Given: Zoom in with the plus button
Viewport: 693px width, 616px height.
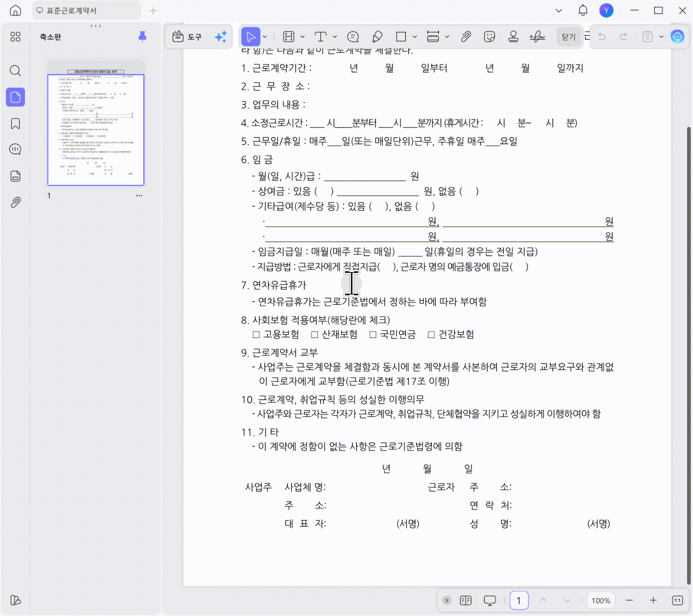Looking at the screenshot, I should [x=653, y=601].
